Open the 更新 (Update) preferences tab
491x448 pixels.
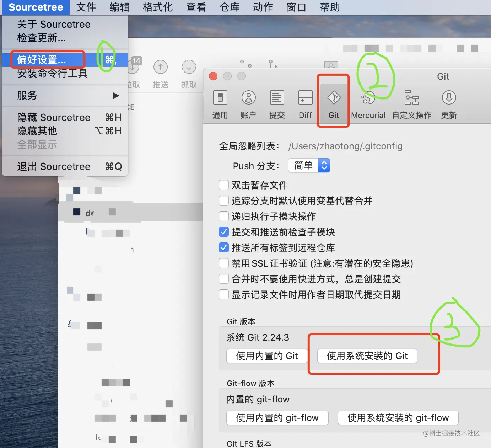449,105
